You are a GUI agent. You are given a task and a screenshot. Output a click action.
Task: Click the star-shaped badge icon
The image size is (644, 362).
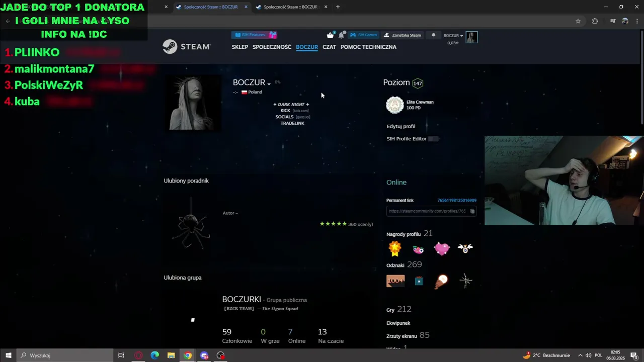coord(465,281)
